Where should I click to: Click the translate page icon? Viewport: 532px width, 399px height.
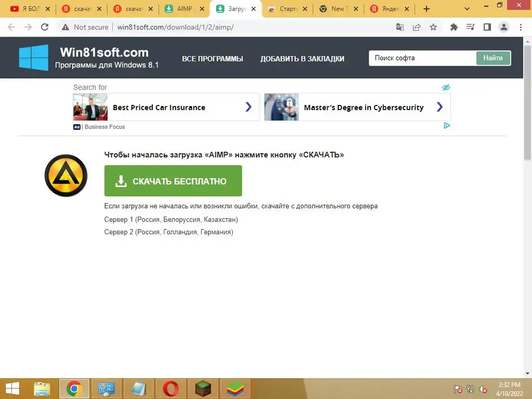[400, 27]
